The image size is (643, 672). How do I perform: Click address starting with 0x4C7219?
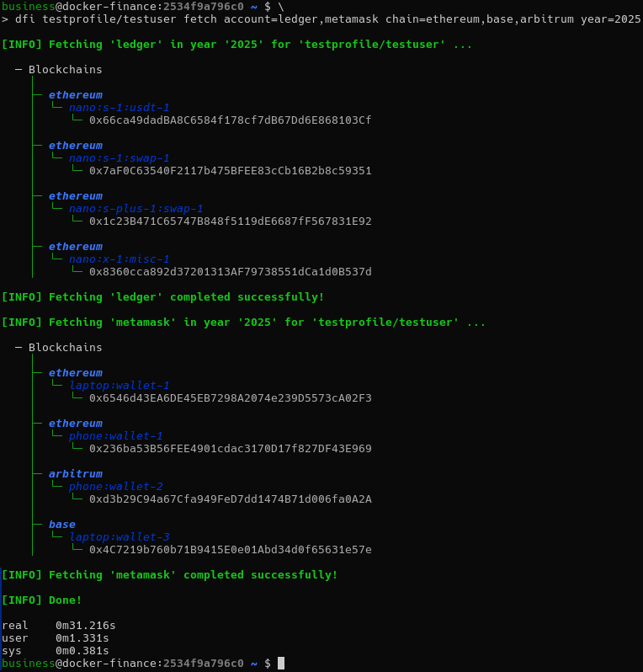tap(230, 550)
